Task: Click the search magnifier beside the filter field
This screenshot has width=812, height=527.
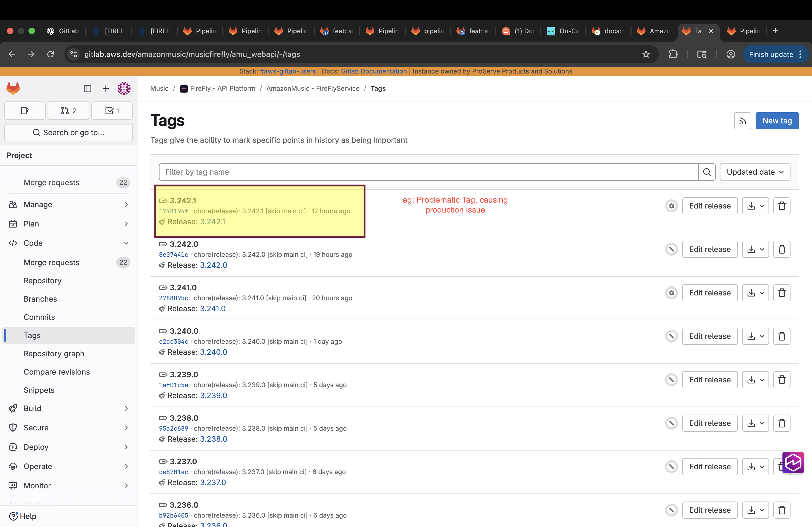Action: [706, 172]
